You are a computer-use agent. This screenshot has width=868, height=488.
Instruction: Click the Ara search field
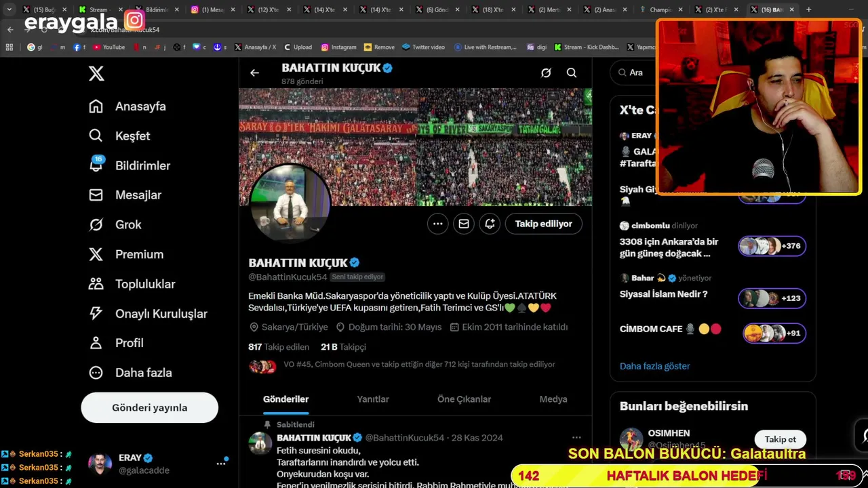coord(634,73)
